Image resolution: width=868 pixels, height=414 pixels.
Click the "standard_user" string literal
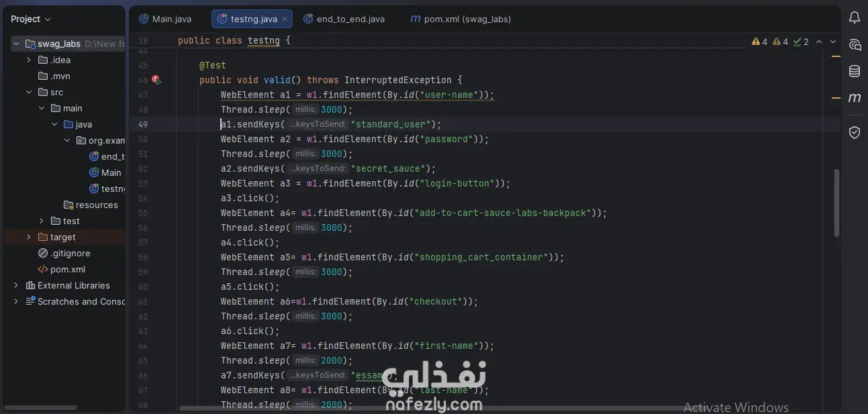pyautogui.click(x=391, y=124)
